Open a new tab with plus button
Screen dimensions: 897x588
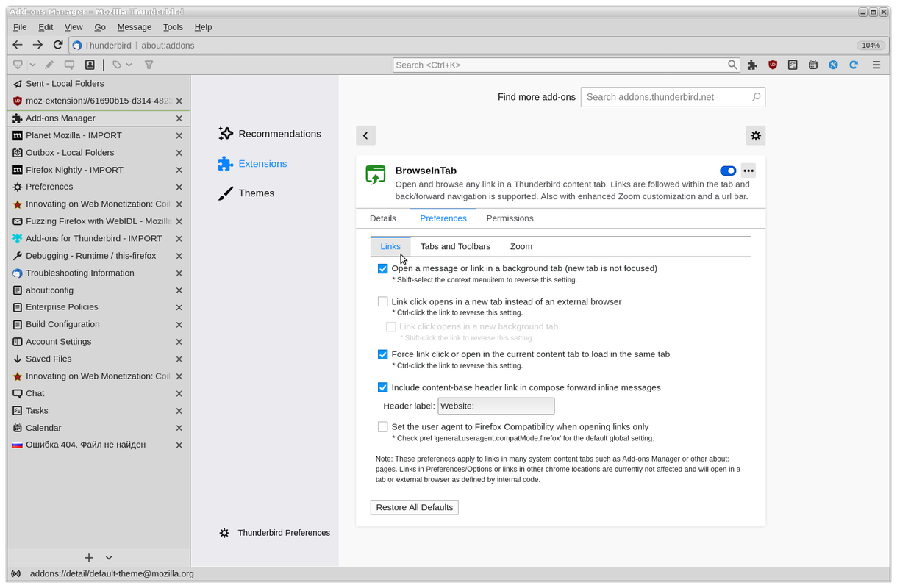89,558
